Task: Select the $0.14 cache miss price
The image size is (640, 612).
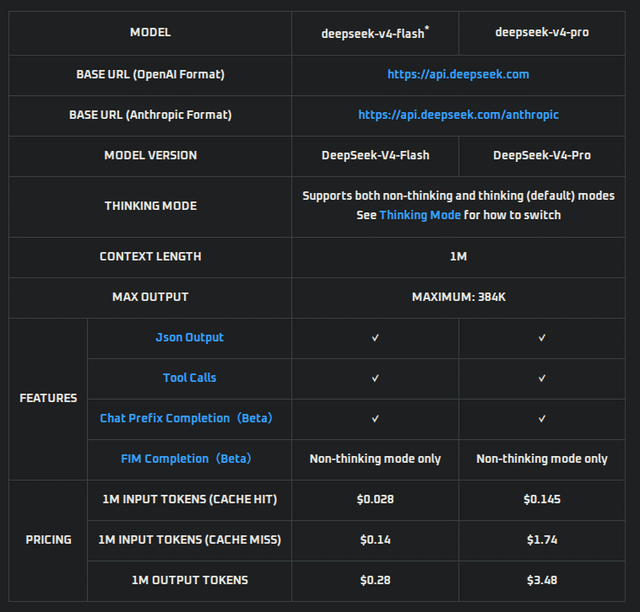Action: tap(375, 540)
